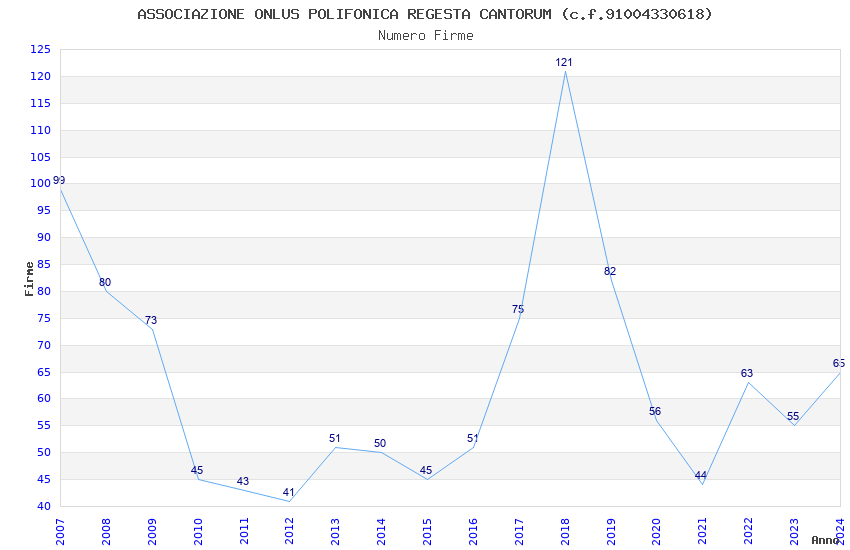850x550 pixels.
Task: Click the 'Anno' x-axis title
Action: point(825,540)
